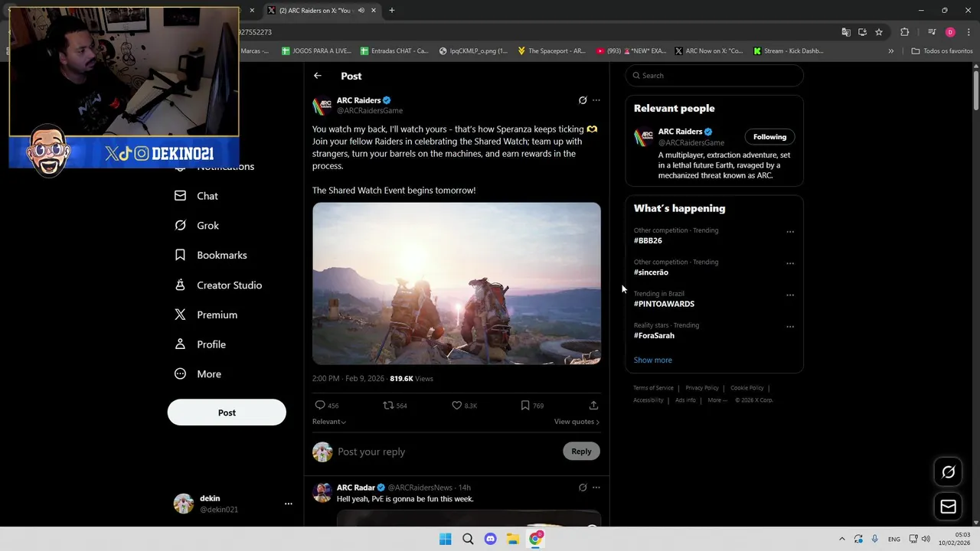Click the gray Reply button
The image size is (980, 551).
pyautogui.click(x=581, y=452)
